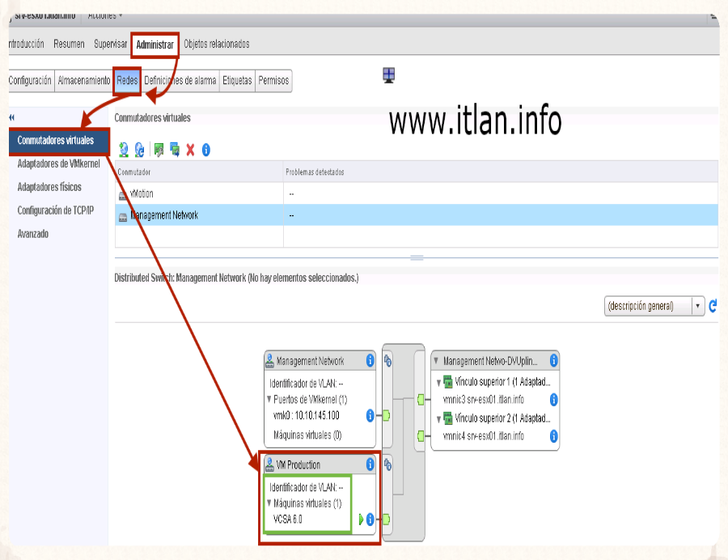Click the refresh icon beside the description dropdown

(713, 307)
